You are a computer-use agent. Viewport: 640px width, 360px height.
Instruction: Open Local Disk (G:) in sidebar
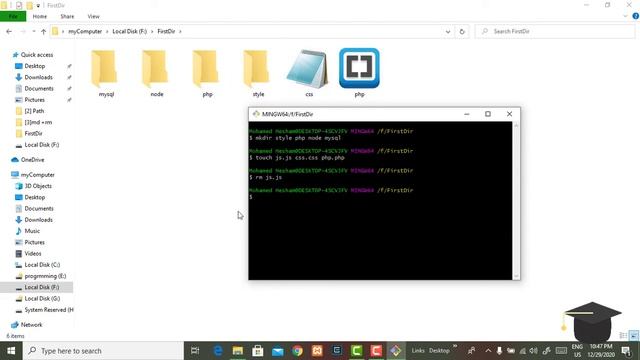[x=42, y=298]
